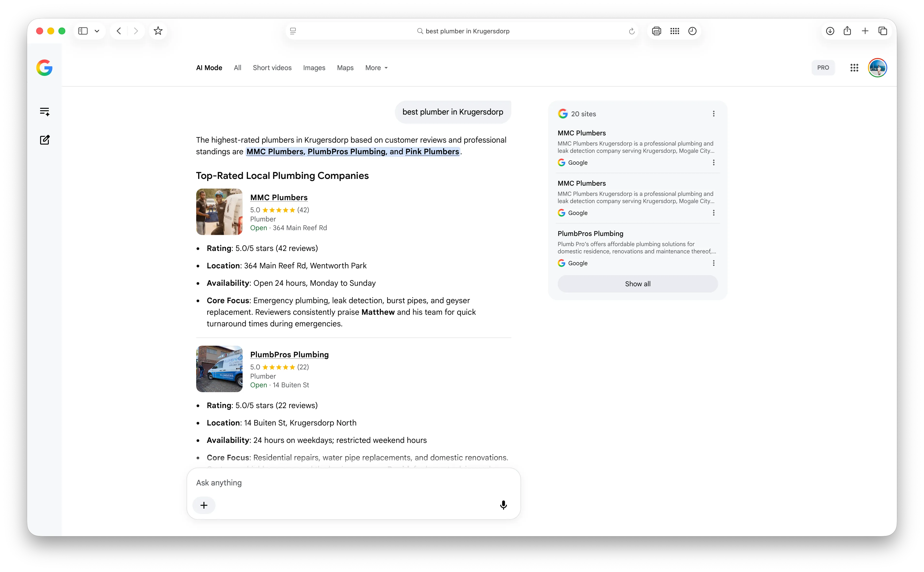The width and height of the screenshot is (924, 572).
Task: Open the reader page format icon
Action: (293, 31)
